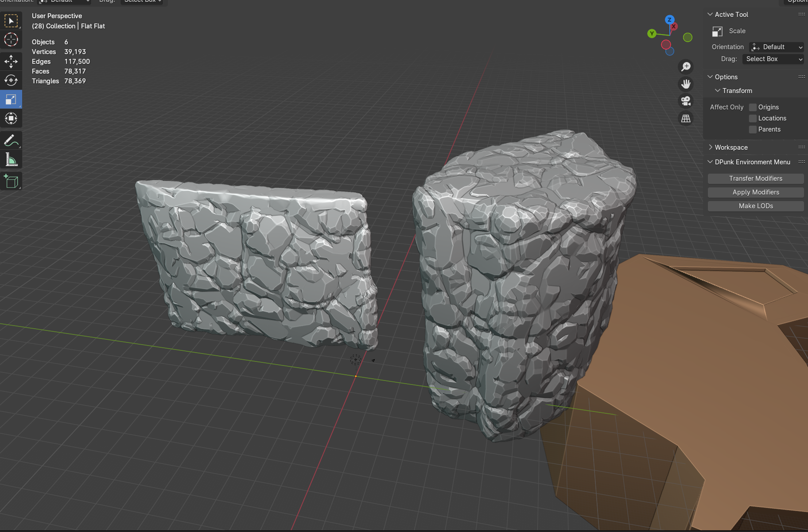Select the Transform tool
Viewport: 808px width, 532px height.
point(11,118)
